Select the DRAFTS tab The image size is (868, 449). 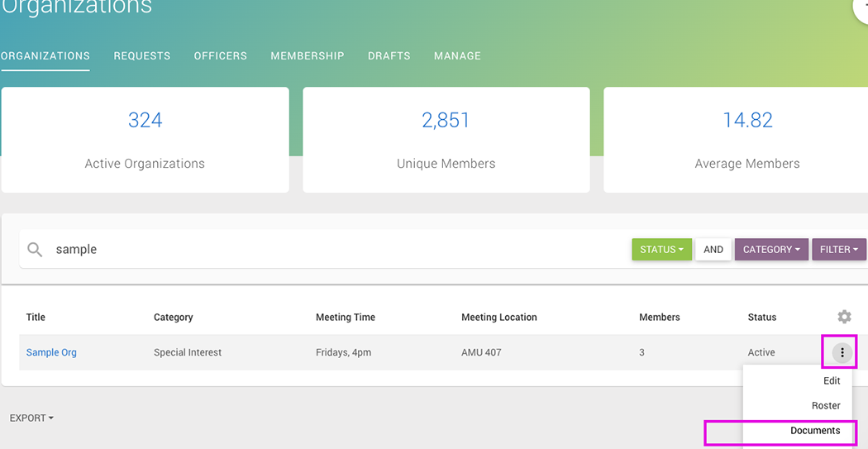389,56
